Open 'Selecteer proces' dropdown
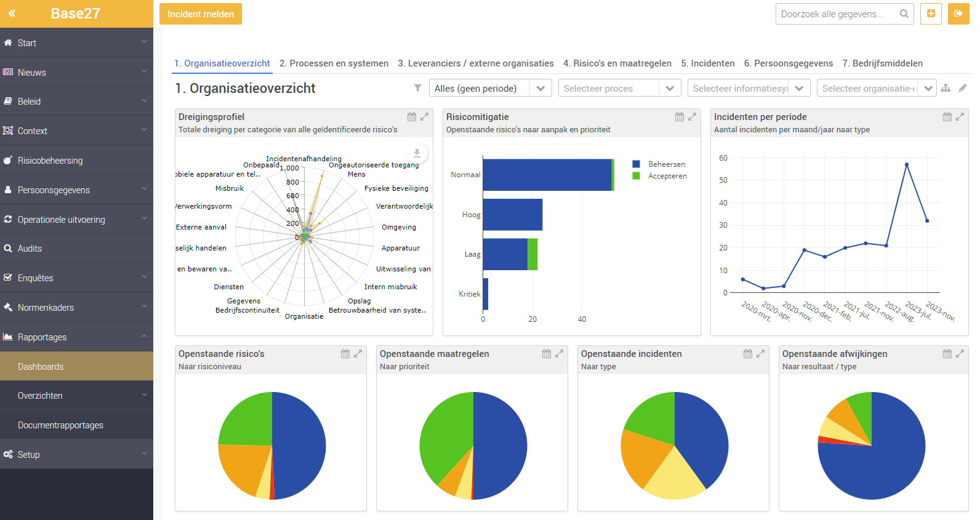 coord(620,88)
